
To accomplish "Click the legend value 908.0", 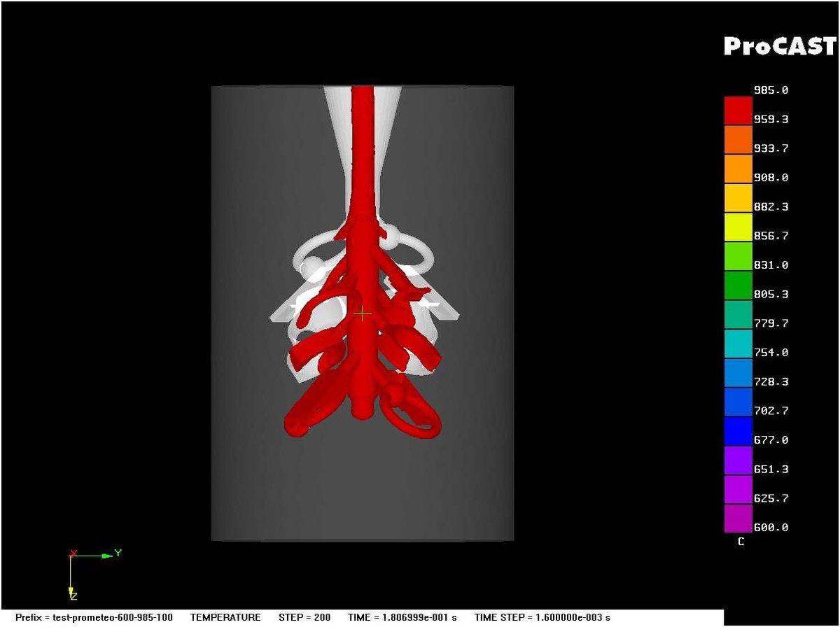I will click(771, 178).
